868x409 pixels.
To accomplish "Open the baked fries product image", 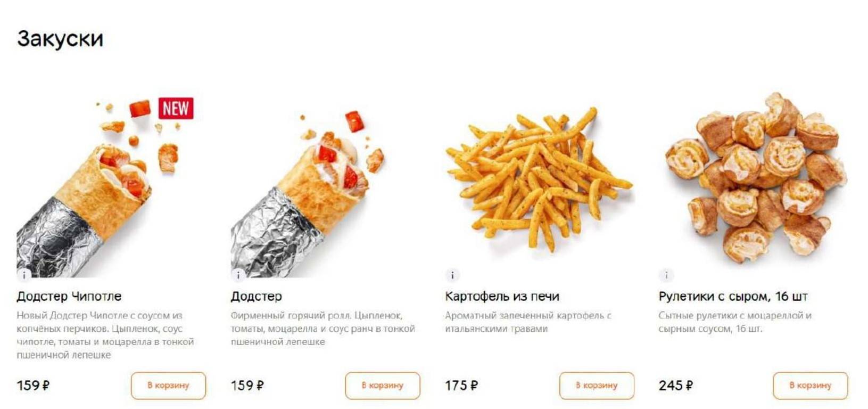I will 539,178.
